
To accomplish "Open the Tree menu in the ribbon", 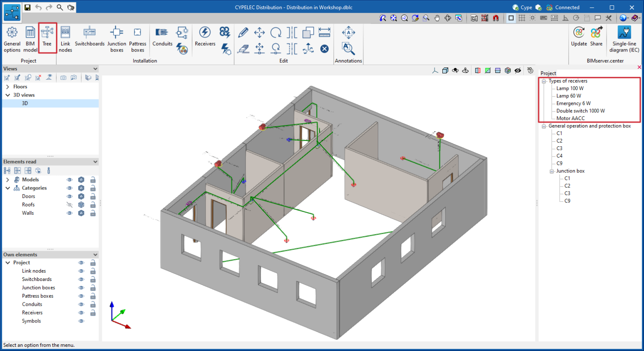I will (x=47, y=38).
